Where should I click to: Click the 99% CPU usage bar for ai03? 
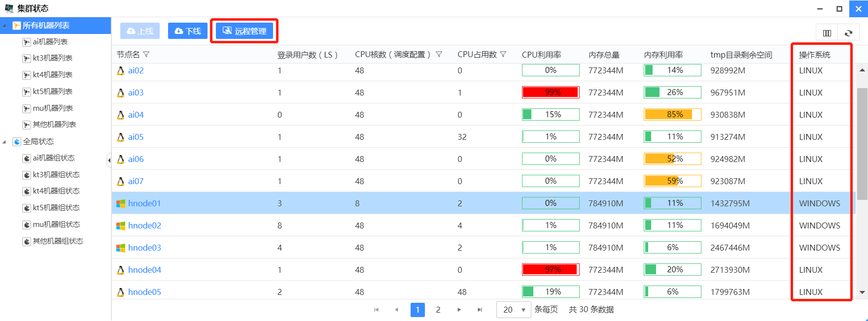tap(551, 92)
